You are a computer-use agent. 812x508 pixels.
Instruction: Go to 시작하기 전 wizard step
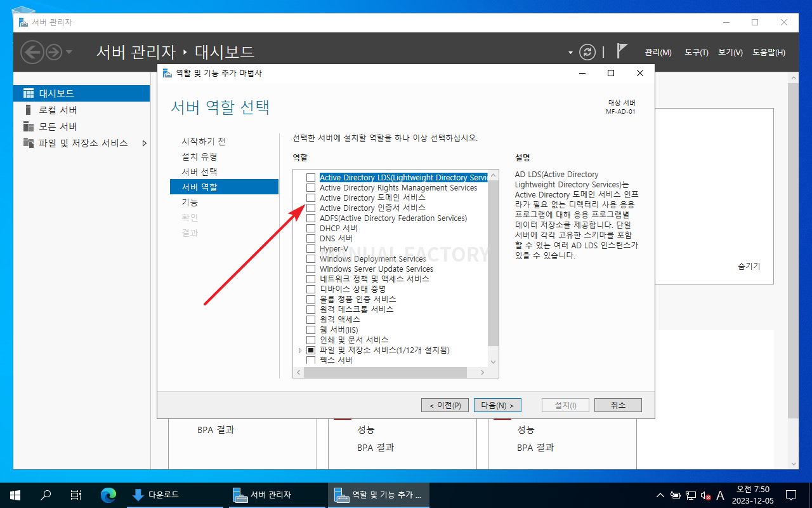(203, 141)
